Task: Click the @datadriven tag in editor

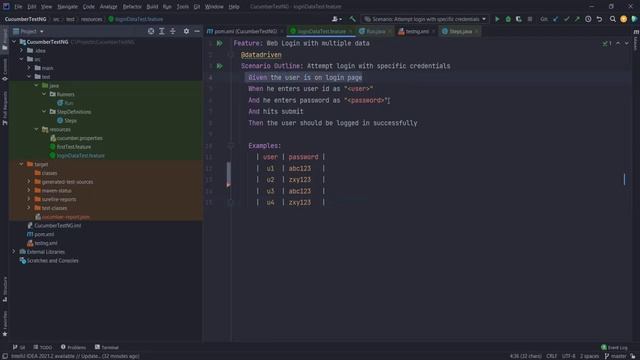Action: click(x=261, y=55)
